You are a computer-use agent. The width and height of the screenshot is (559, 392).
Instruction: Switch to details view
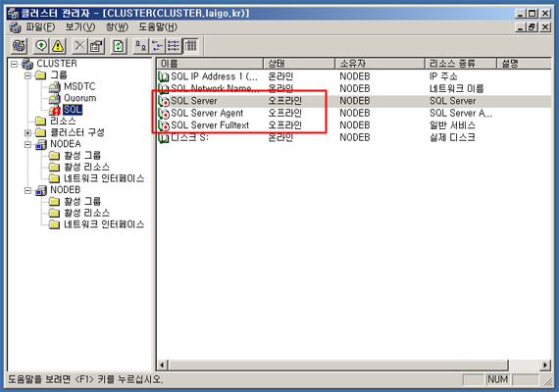[190, 46]
